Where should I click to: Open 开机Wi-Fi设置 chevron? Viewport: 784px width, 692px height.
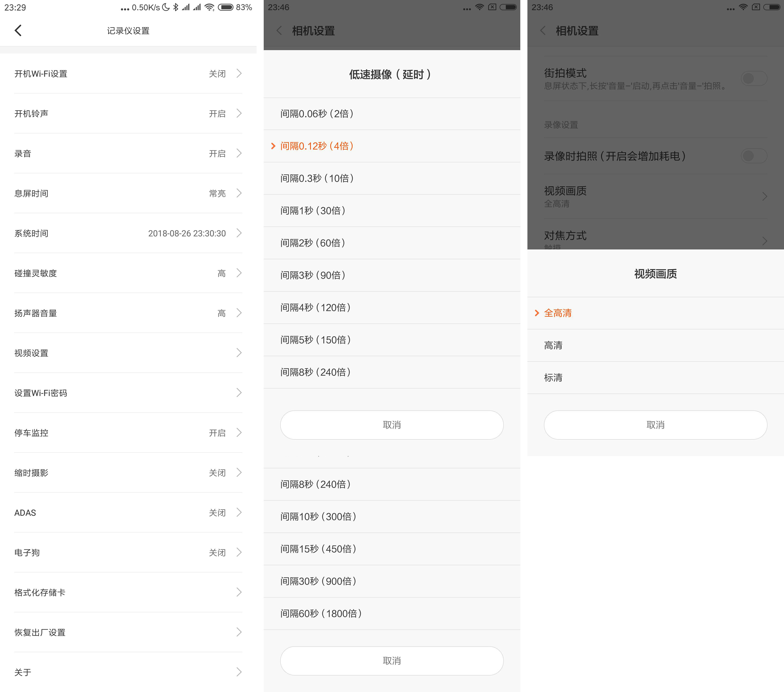(x=239, y=74)
